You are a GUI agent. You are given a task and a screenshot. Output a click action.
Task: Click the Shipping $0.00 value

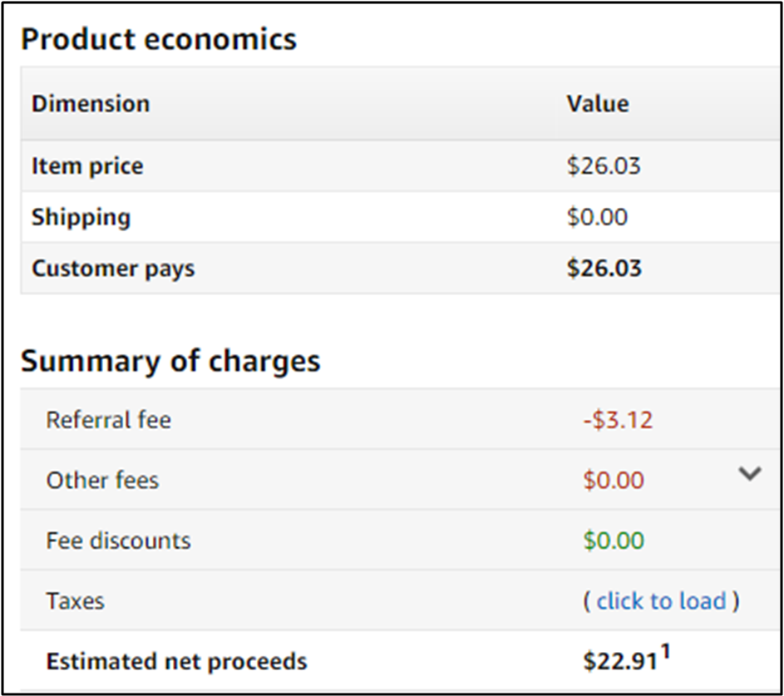(597, 218)
